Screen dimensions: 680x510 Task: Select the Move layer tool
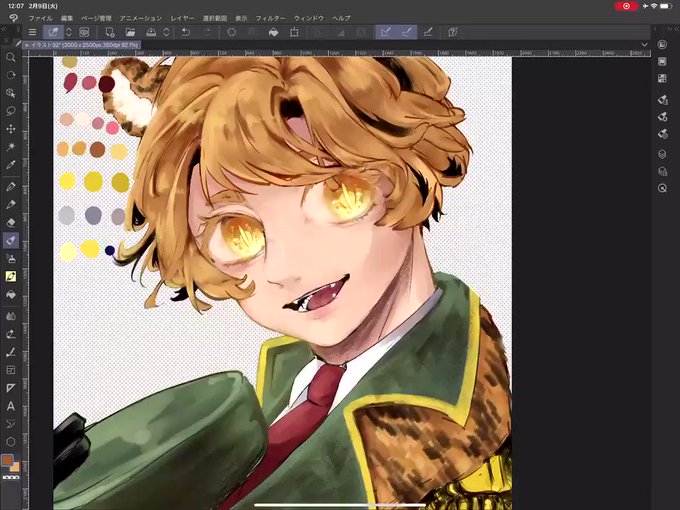pos(11,129)
